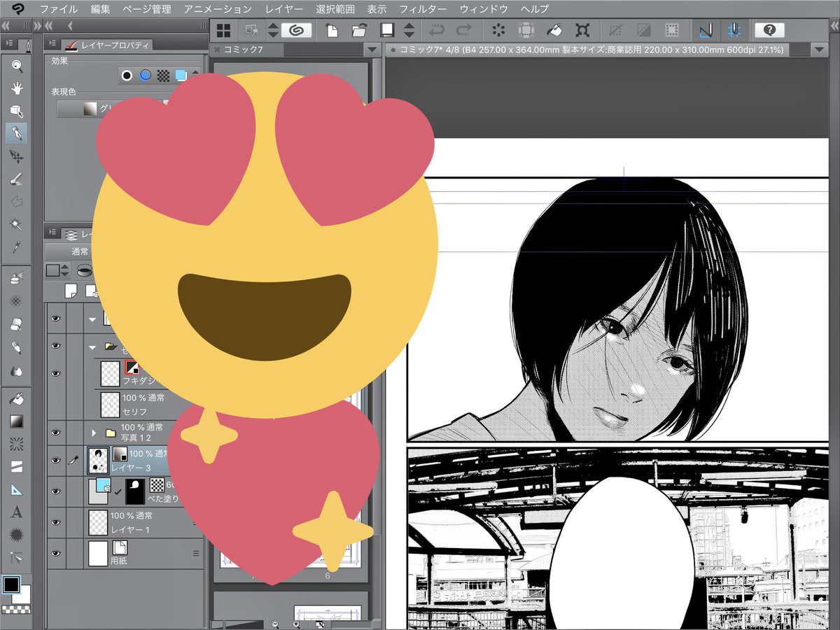Screen dimensions: 840x630
Task: Select the Ruler tool
Action: [x=17, y=489]
